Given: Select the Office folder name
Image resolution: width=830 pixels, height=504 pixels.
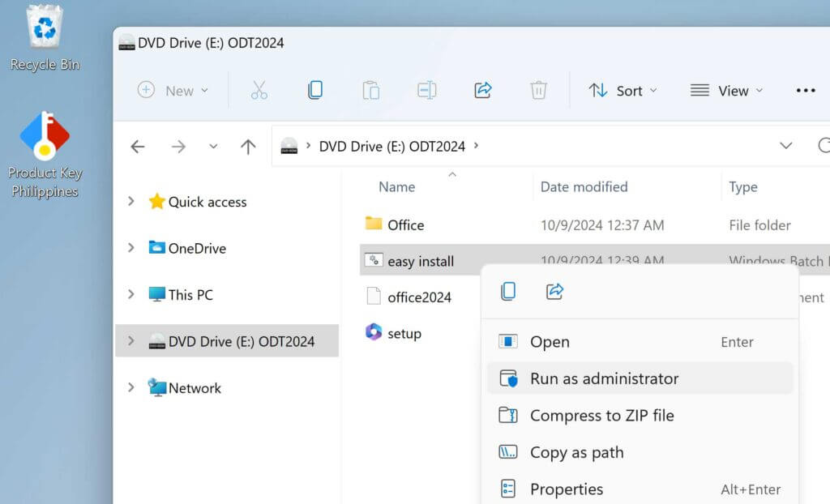Looking at the screenshot, I should (406, 225).
